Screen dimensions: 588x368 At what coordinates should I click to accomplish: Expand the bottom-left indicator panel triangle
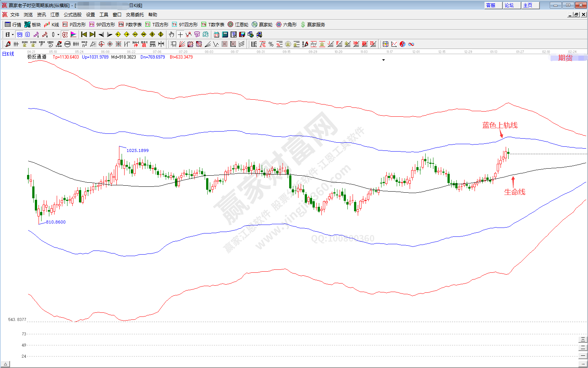point(6,364)
